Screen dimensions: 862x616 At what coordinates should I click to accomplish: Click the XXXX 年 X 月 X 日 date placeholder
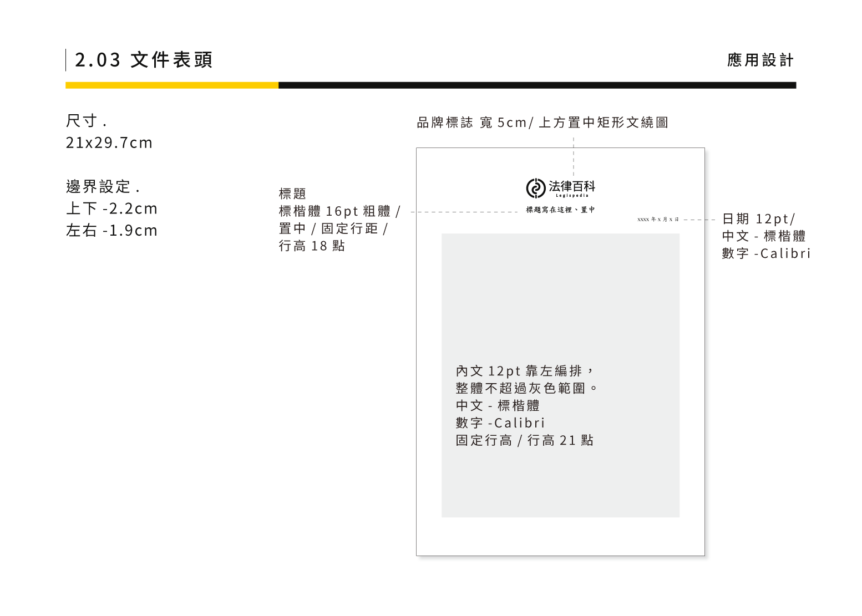click(658, 220)
